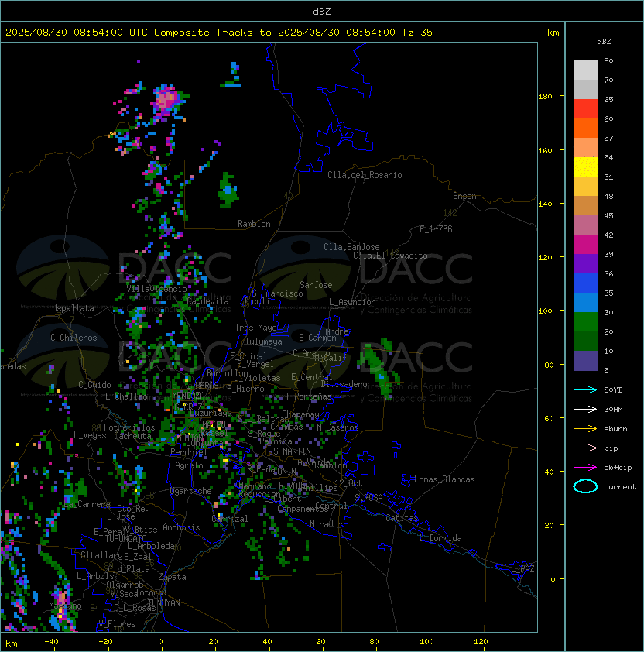Click the Capdevila map label
The image size is (644, 652).
coord(208,301)
